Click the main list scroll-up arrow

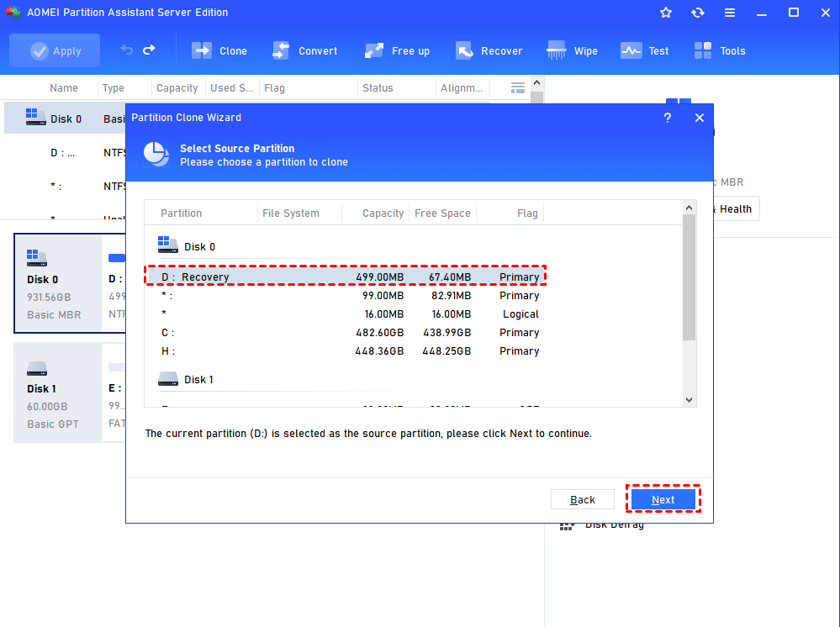[536, 82]
